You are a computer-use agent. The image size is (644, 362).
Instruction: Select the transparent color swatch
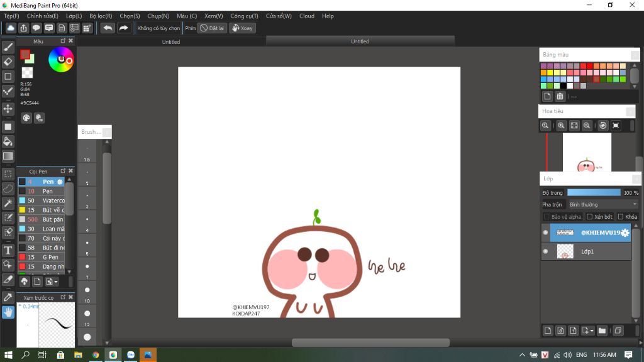coord(27,73)
